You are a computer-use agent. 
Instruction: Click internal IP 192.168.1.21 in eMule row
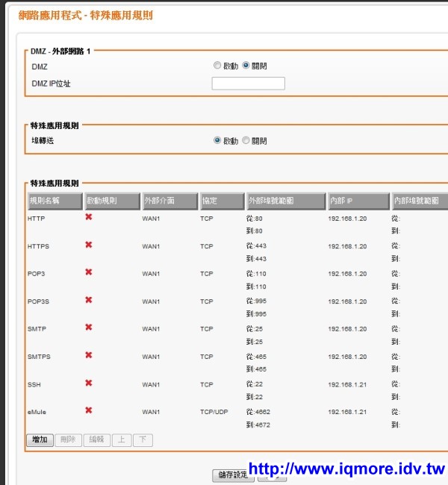[x=347, y=412]
